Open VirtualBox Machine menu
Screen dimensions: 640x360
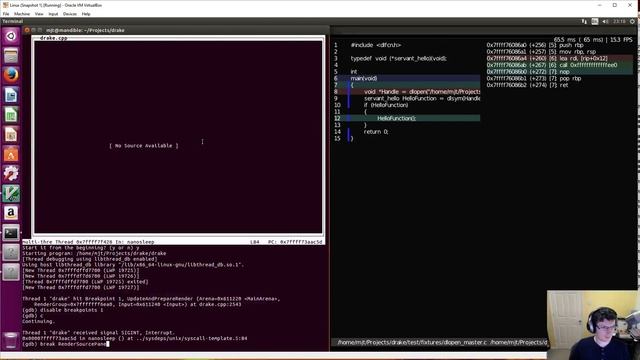tap(22, 14)
